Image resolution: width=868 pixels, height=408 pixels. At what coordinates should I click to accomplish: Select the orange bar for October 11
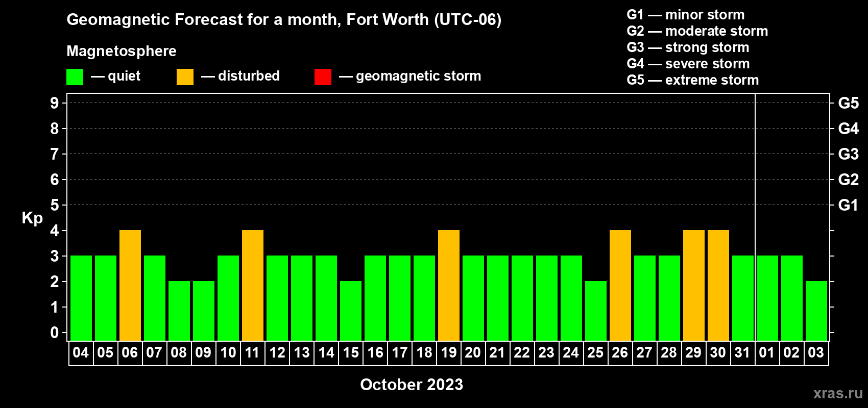[x=253, y=286]
